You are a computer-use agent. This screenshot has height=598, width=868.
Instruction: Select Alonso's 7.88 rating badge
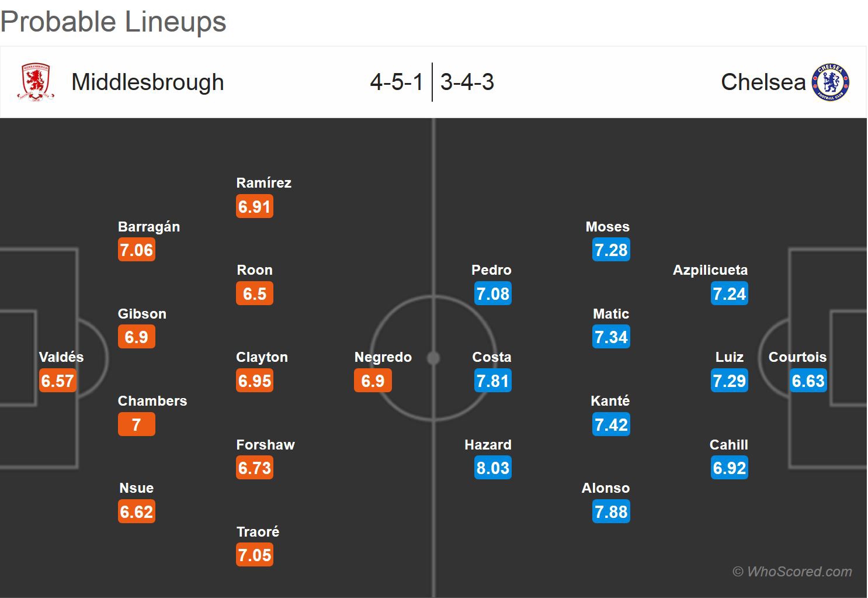pyautogui.click(x=611, y=512)
